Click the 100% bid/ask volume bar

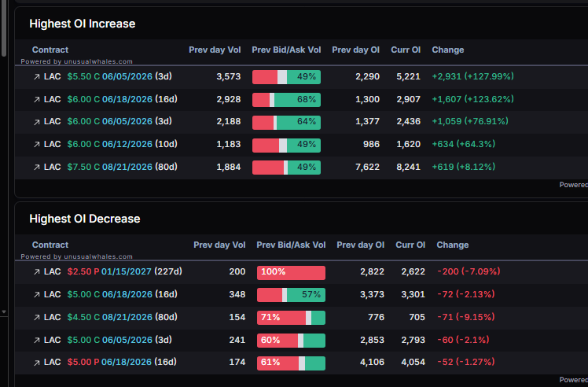click(x=291, y=273)
